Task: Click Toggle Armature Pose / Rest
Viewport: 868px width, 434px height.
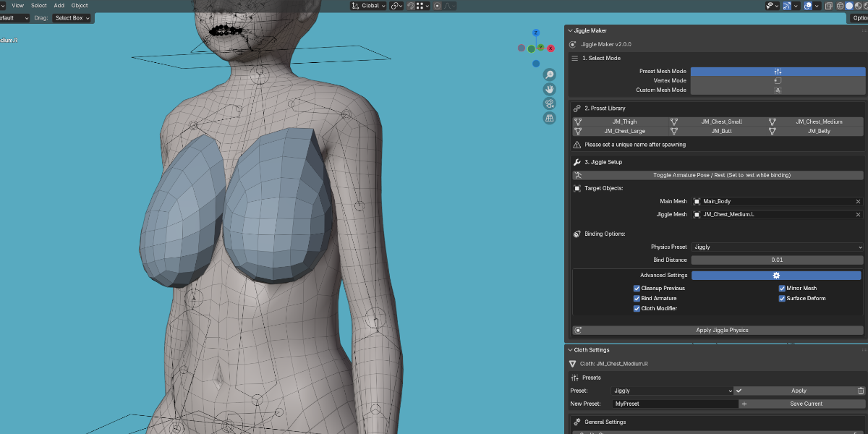Action: coord(718,174)
